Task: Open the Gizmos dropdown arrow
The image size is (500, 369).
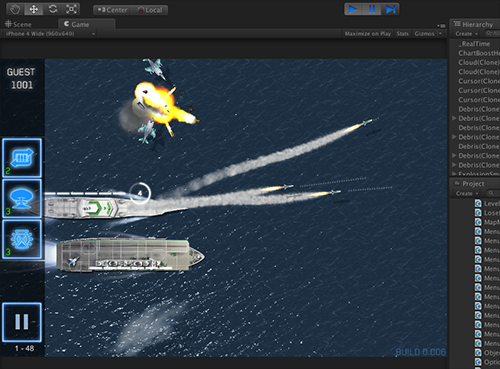Action: 440,34
